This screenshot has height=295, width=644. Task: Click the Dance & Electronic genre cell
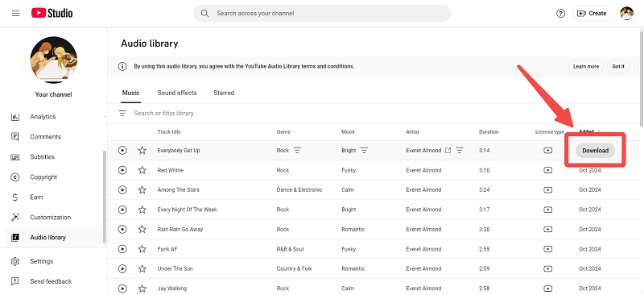(x=299, y=190)
